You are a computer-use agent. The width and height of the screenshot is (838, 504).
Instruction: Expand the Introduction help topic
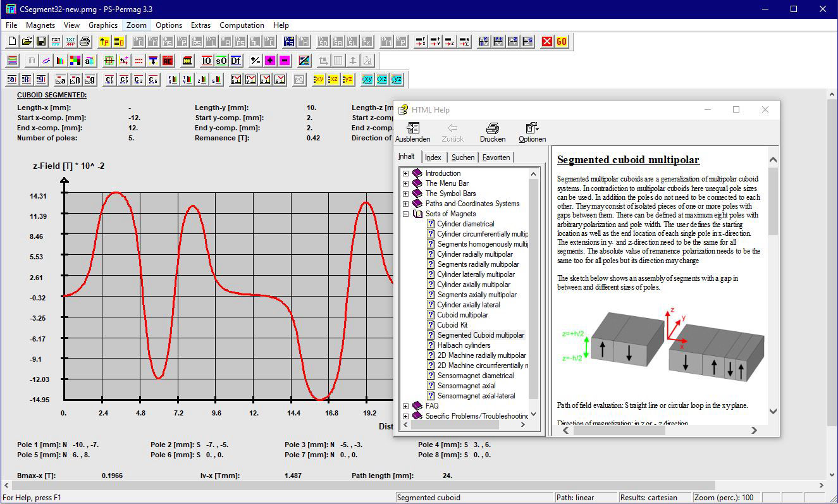pyautogui.click(x=405, y=173)
